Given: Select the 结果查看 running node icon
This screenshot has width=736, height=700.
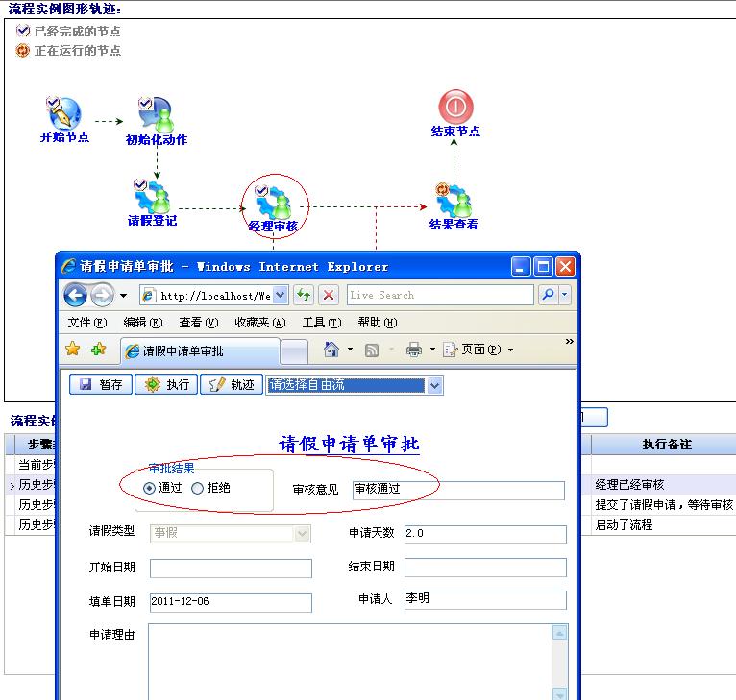Looking at the screenshot, I should 454,201.
